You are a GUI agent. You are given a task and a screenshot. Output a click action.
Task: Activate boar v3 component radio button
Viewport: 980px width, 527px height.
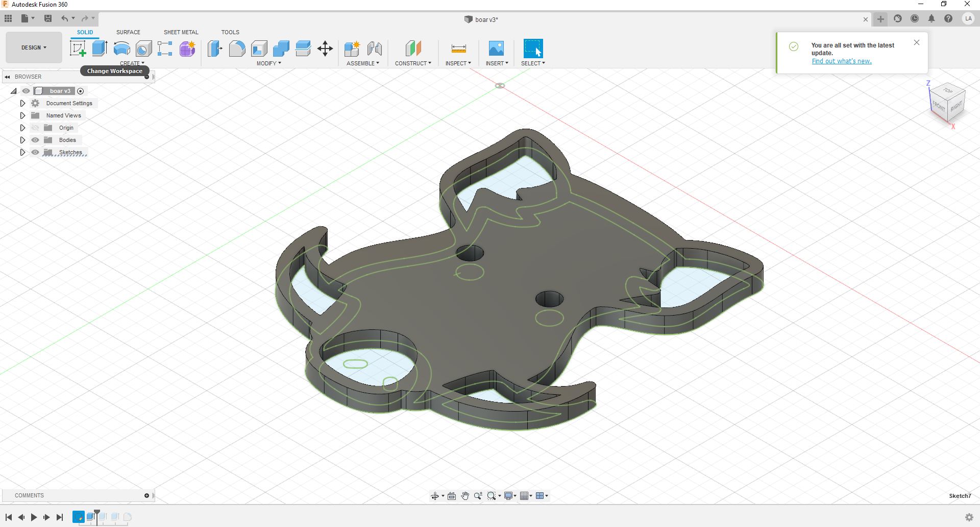click(x=80, y=91)
